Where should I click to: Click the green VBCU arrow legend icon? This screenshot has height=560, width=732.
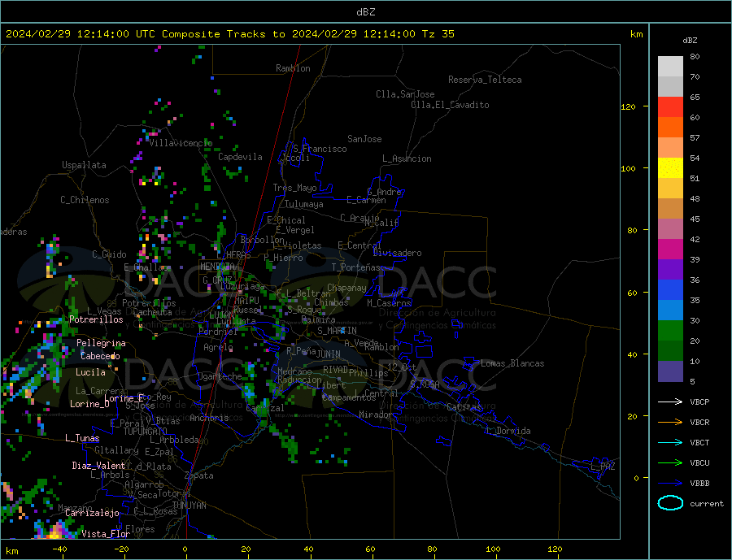[670, 462]
